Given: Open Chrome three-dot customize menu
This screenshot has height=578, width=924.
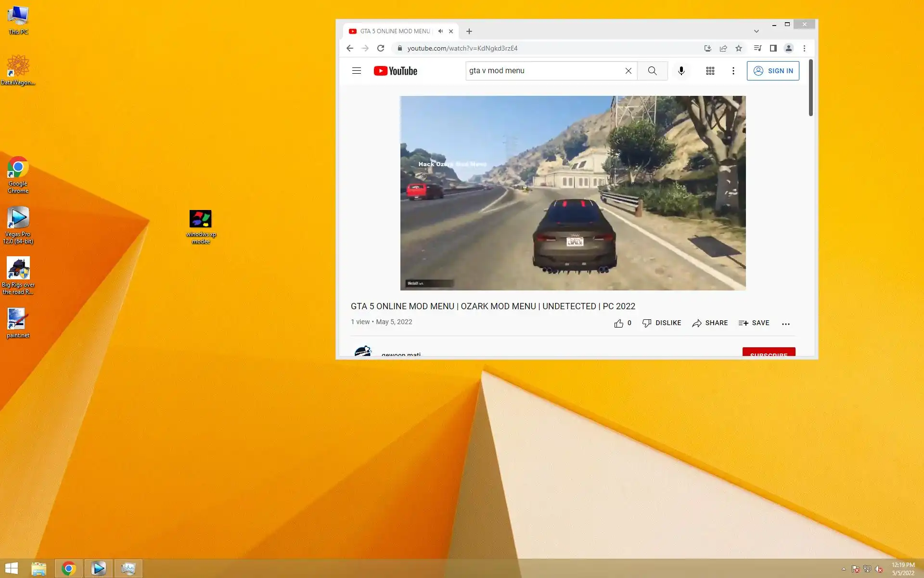Looking at the screenshot, I should coord(804,48).
